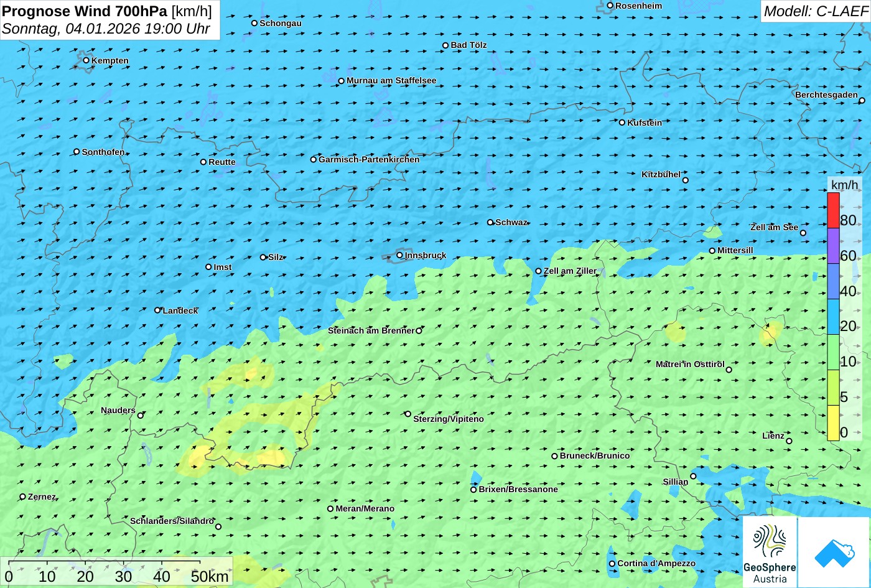Click the Nauders location dot
The image size is (871, 588).
point(141,416)
